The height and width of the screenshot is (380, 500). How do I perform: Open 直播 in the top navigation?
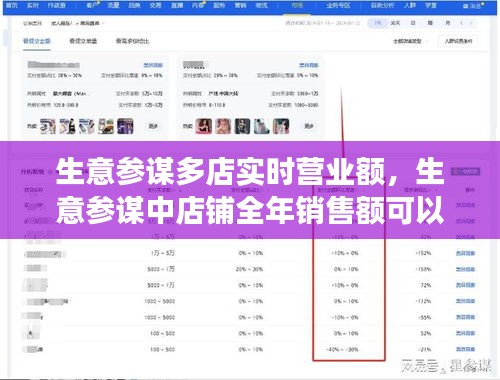(x=177, y=5)
